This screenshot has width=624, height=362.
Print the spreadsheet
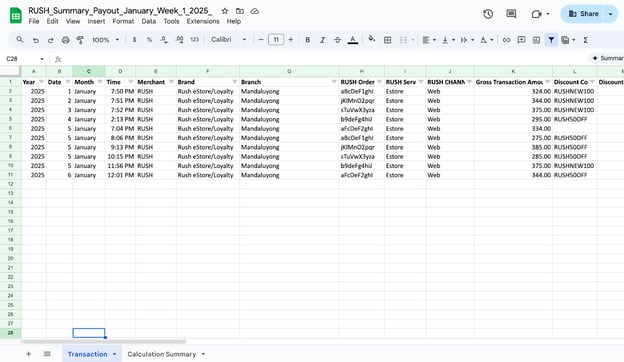(x=66, y=40)
